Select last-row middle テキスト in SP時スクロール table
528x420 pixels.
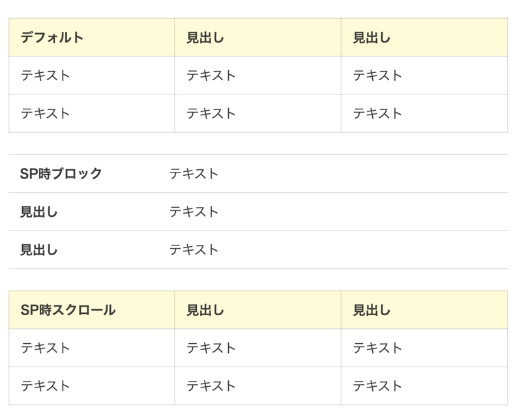click(x=211, y=385)
